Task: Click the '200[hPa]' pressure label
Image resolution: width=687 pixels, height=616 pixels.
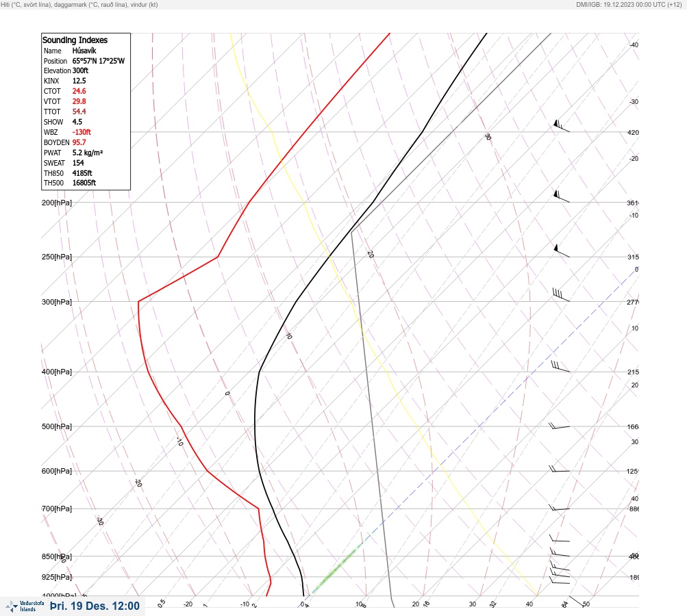Action: tap(57, 203)
